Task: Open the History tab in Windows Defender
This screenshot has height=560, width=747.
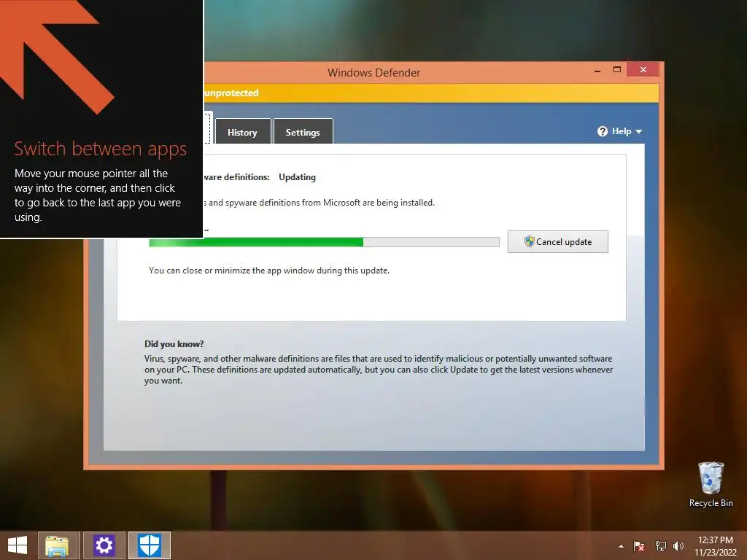Action: click(x=243, y=132)
